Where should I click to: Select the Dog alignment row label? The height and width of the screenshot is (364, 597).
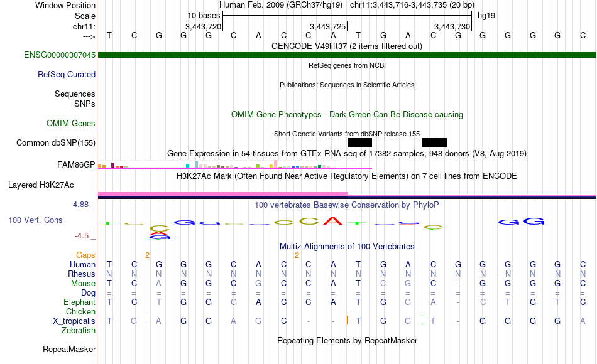click(x=88, y=293)
